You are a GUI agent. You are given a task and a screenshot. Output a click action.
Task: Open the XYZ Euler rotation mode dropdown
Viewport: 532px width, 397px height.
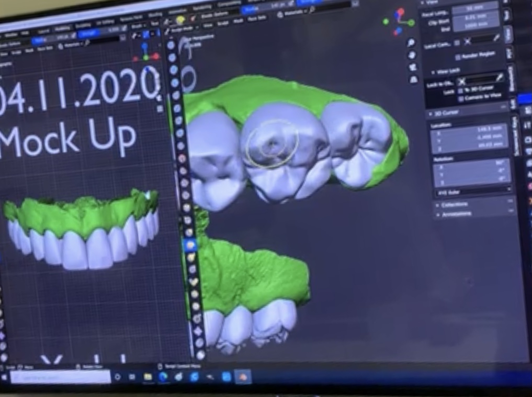[x=473, y=192]
